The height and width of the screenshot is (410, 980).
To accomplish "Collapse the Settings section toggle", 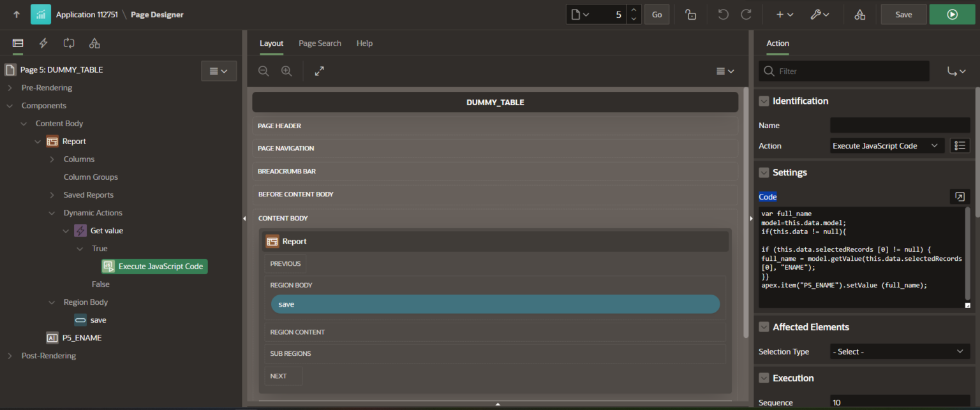I will pos(764,173).
